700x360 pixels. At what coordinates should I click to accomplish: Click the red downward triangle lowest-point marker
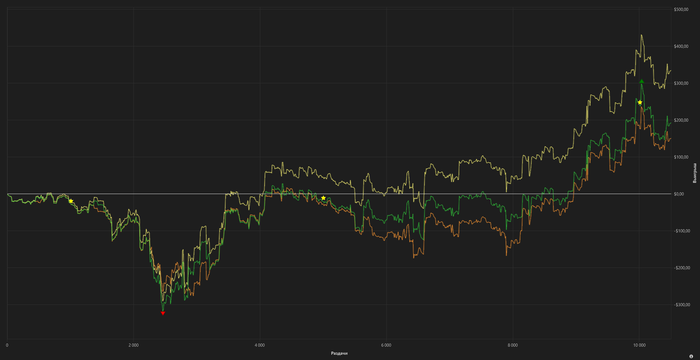click(163, 313)
